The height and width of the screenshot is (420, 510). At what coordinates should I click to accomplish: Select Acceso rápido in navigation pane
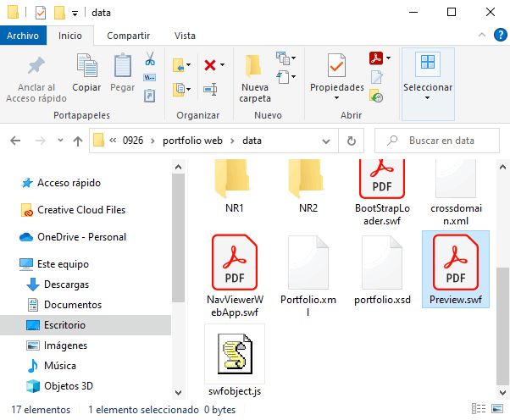(69, 183)
